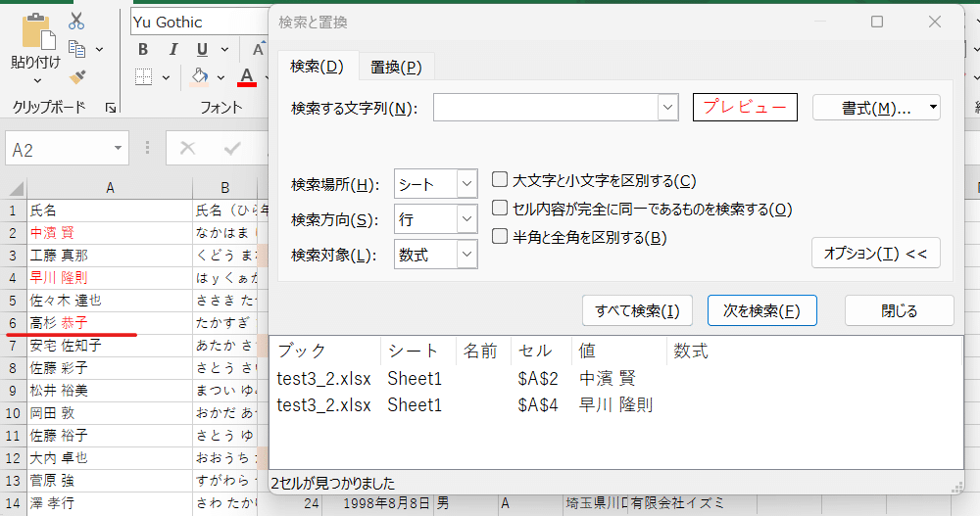Click the プレビュー format preview button
Image resolution: width=980 pixels, height=516 pixels.
click(x=745, y=107)
